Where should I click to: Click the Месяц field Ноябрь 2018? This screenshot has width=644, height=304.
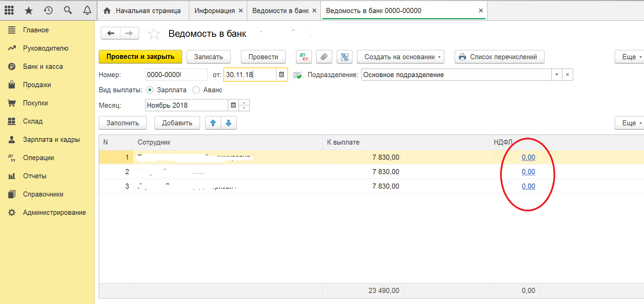(x=187, y=105)
